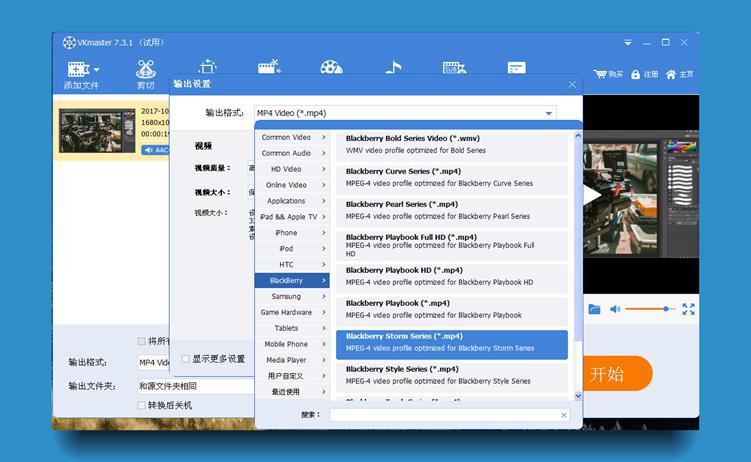Click the 输出文件夹 path field
Image resolution: width=751 pixels, height=462 pixels.
click(x=196, y=386)
